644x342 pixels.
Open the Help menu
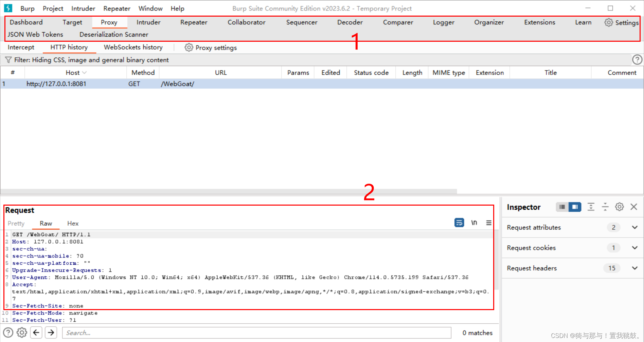tap(177, 8)
